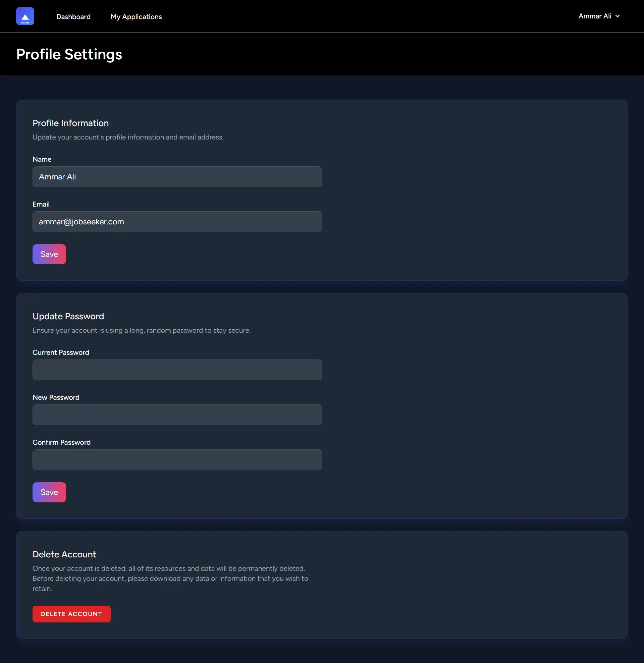The image size is (644, 663).
Task: Click the Hire Me logo icon
Action: 25,16
